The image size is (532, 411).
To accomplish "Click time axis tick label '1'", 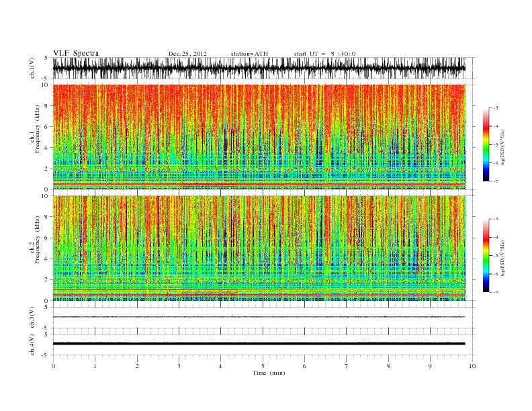I will click(x=95, y=366).
